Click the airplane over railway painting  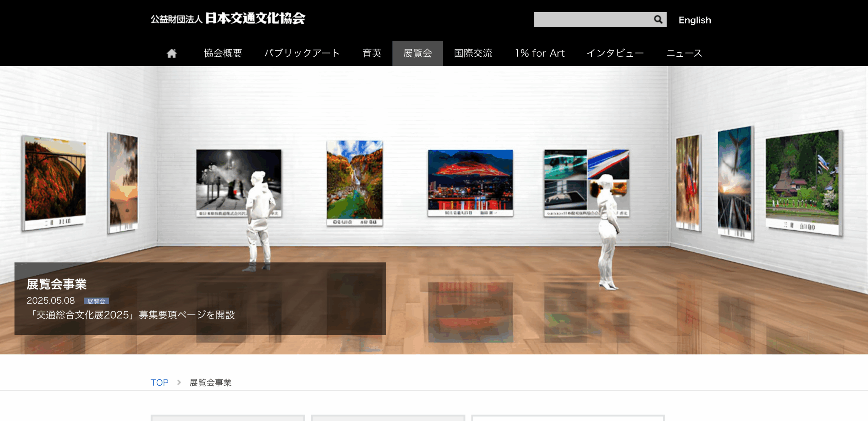(x=735, y=183)
